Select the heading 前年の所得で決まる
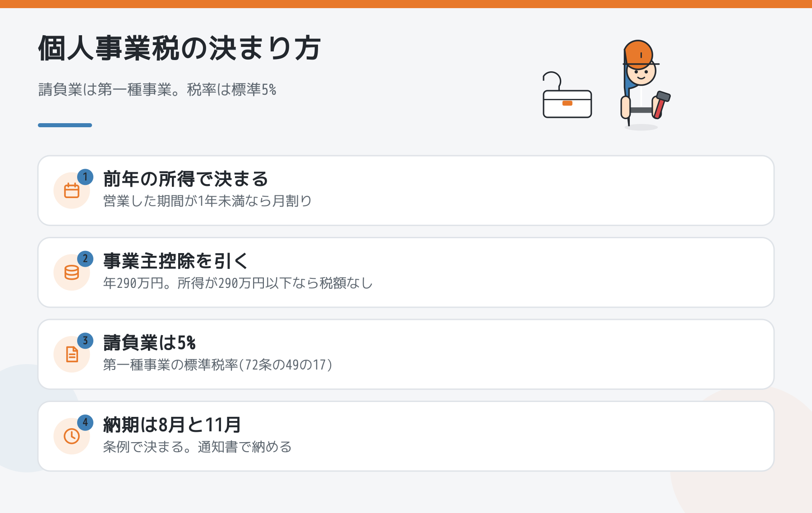The height and width of the screenshot is (513, 812). (186, 179)
